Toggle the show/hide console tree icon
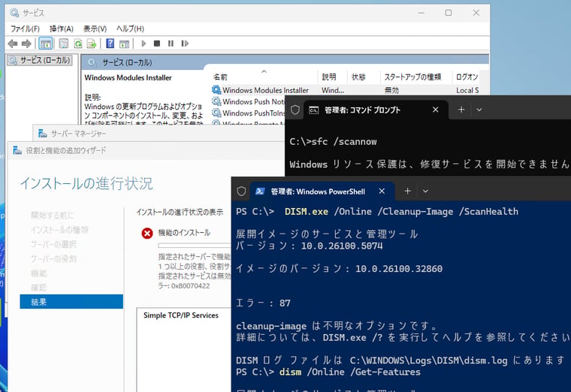The image size is (571, 392). point(46,44)
